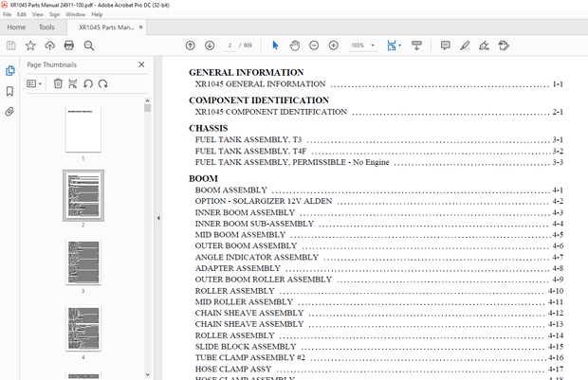
Task: Click ANGLE INDICATOR ASSEMBLY line
Action: (x=378, y=257)
